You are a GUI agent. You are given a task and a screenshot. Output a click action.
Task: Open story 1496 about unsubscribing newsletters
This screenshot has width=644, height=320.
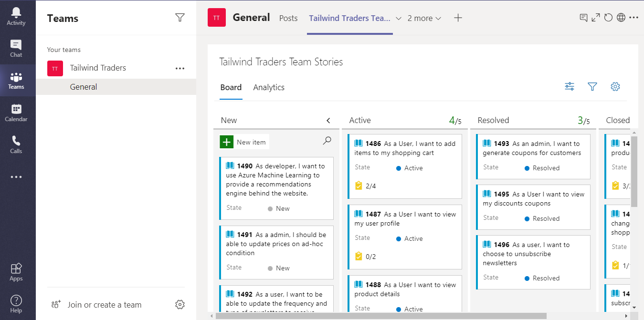[526, 254]
